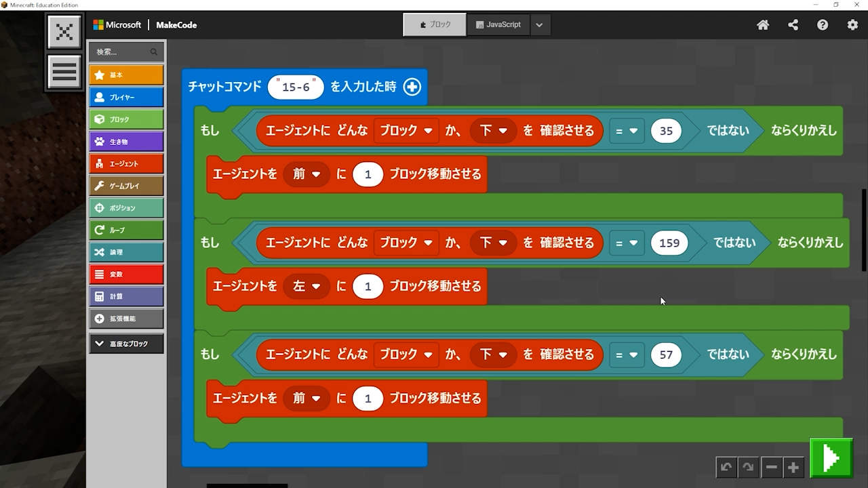
Task: Expand the language dropdown beside JavaScript
Action: pos(539,25)
